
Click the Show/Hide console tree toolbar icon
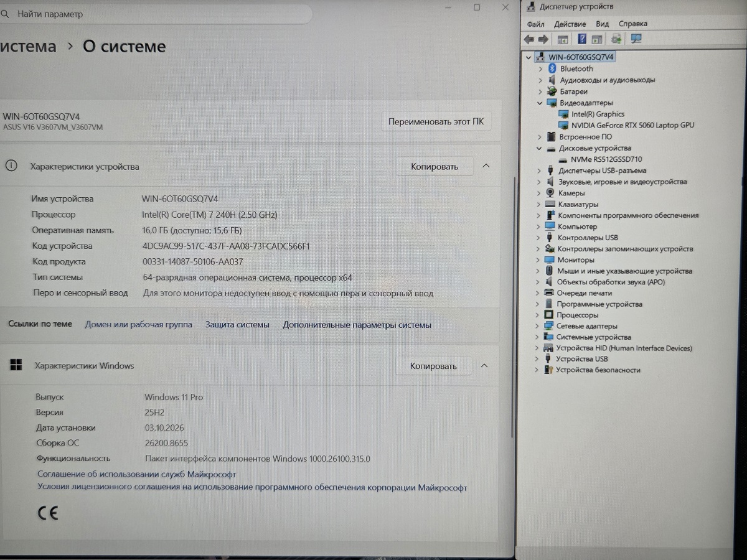click(563, 39)
